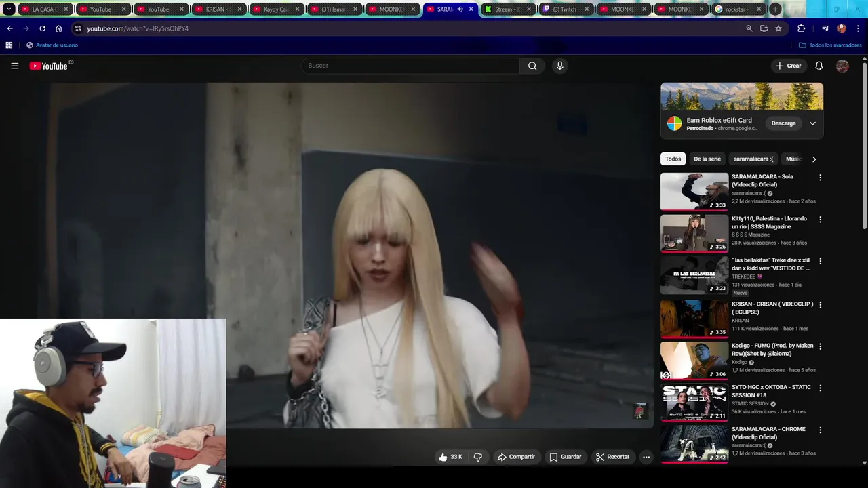The image size is (868, 488).
Task: Open SARAMALACARA - Sola video thumbnail
Action: click(694, 191)
